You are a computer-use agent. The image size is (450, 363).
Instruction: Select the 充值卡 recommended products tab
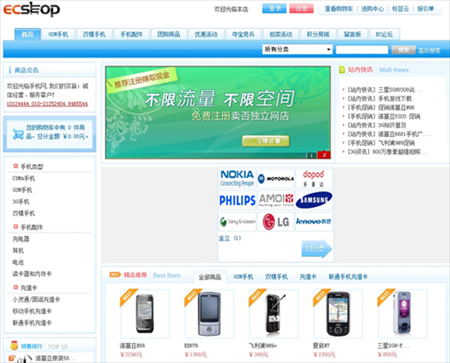point(308,277)
